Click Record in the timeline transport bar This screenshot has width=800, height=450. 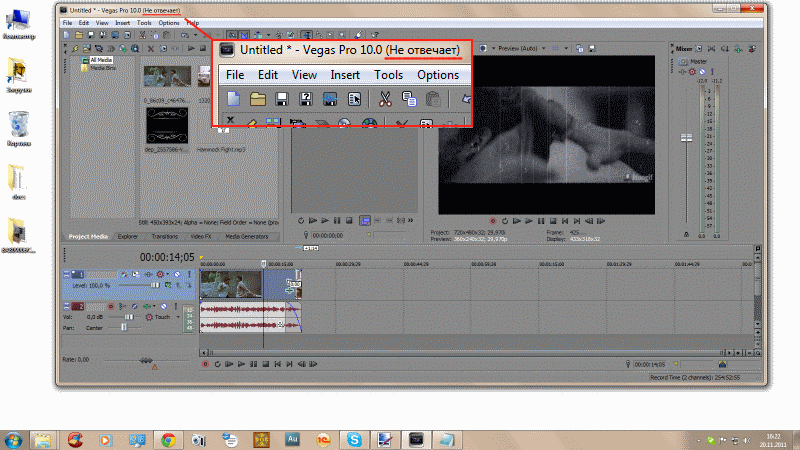(x=205, y=364)
